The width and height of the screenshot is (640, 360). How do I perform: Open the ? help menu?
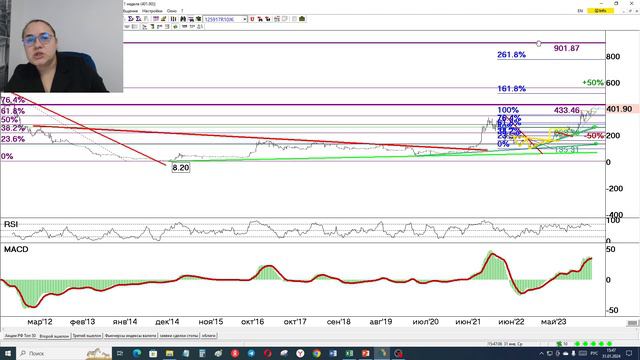pos(182,11)
